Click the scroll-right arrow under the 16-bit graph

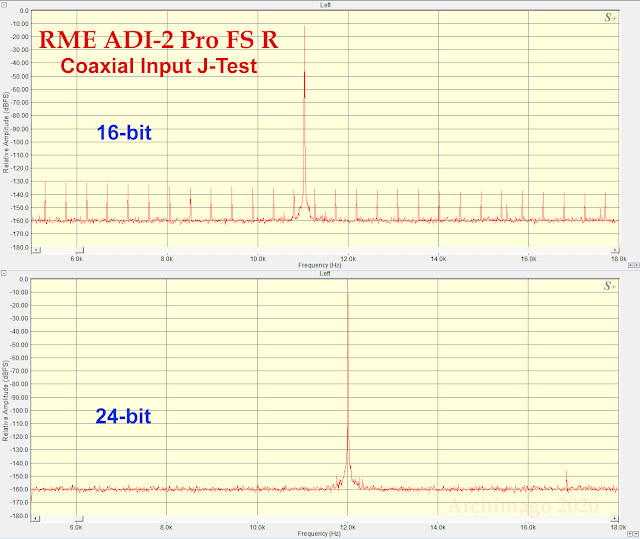point(614,250)
